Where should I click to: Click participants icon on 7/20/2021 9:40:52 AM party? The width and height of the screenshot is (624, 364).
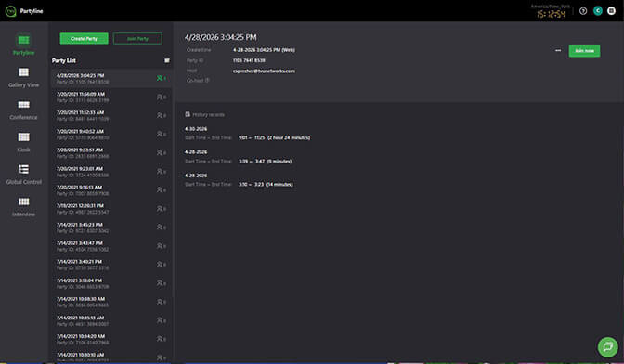[x=162, y=134]
